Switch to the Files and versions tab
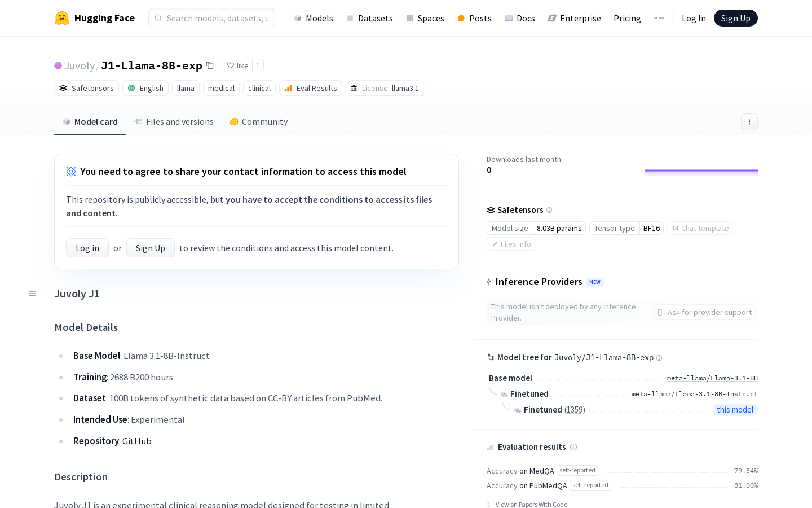 pyautogui.click(x=174, y=122)
